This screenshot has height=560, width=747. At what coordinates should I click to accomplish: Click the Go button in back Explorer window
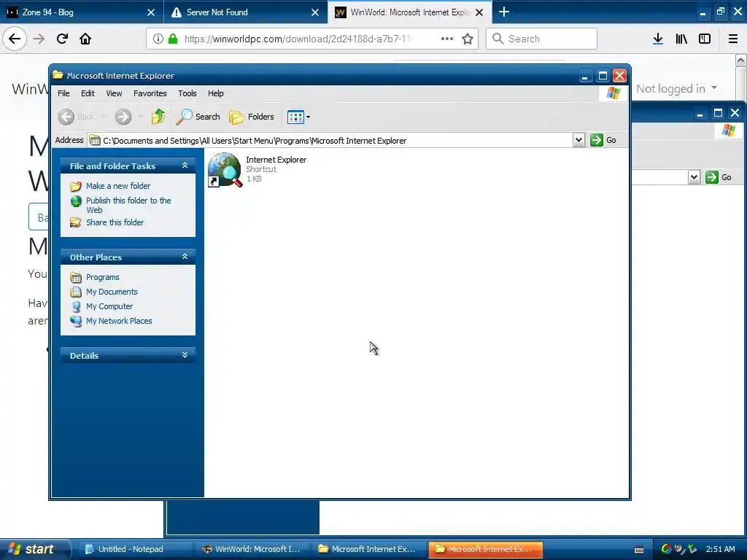point(719,177)
